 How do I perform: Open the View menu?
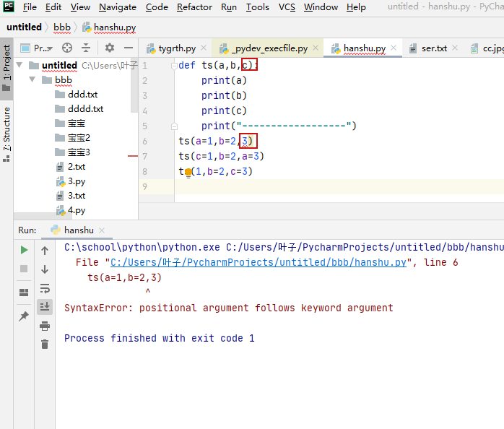80,7
